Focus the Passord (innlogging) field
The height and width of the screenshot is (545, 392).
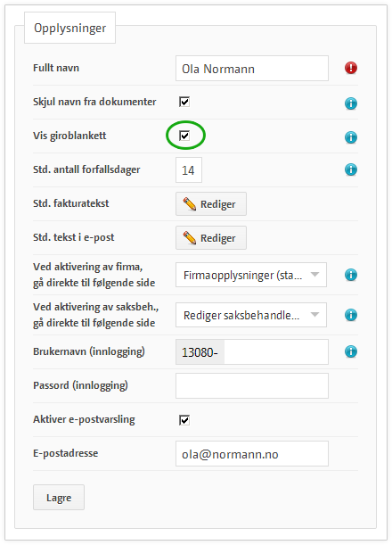[252, 386]
